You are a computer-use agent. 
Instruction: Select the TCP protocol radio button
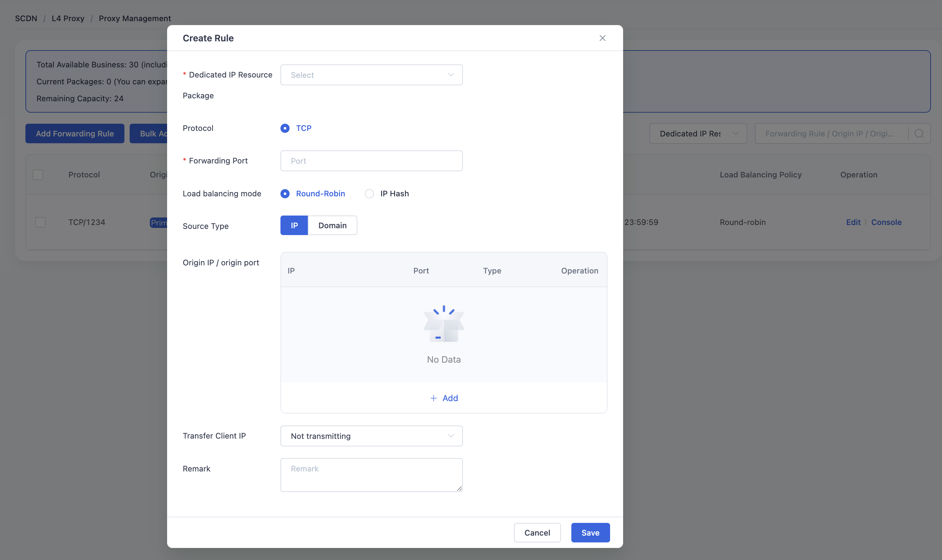coord(285,128)
